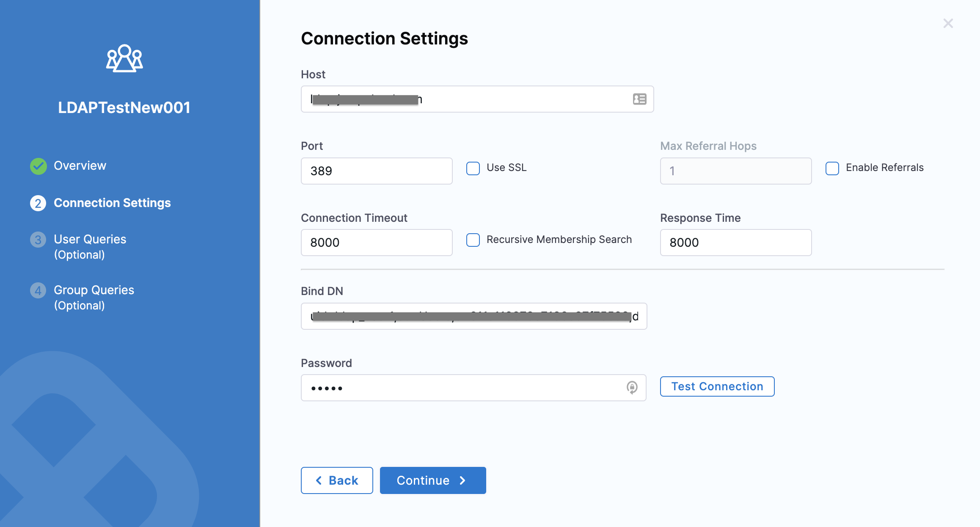
Task: Click Continue to proceed
Action: point(432,480)
